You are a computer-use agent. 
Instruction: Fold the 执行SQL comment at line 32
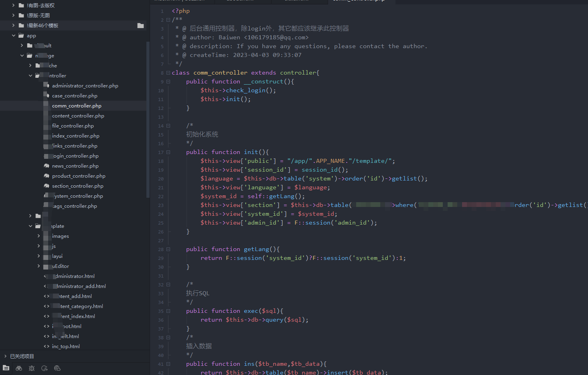click(168, 284)
